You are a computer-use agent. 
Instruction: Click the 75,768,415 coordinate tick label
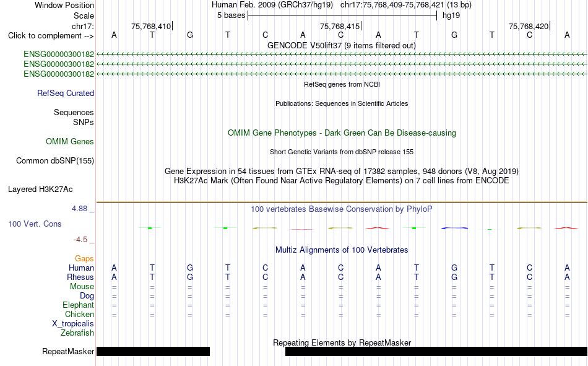click(x=340, y=26)
